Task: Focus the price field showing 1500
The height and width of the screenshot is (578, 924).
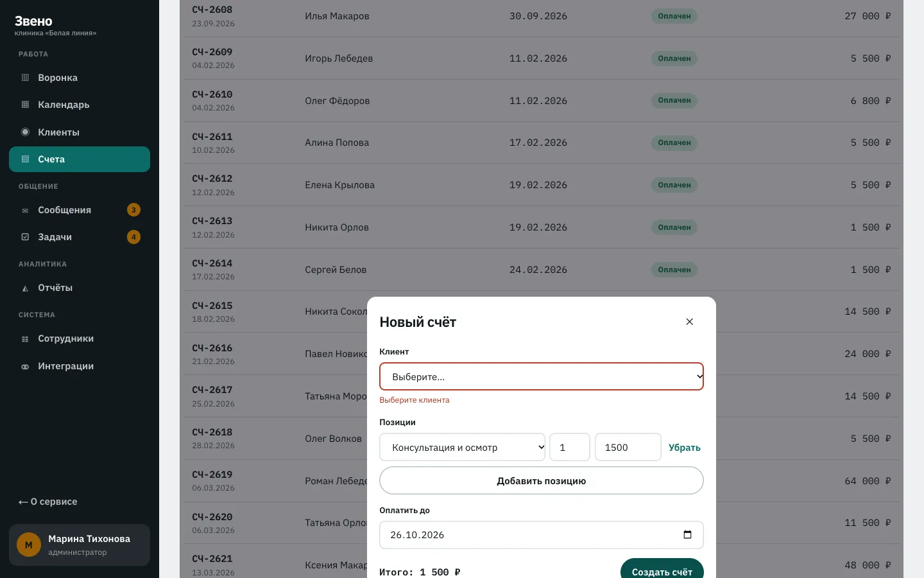Action: click(628, 447)
